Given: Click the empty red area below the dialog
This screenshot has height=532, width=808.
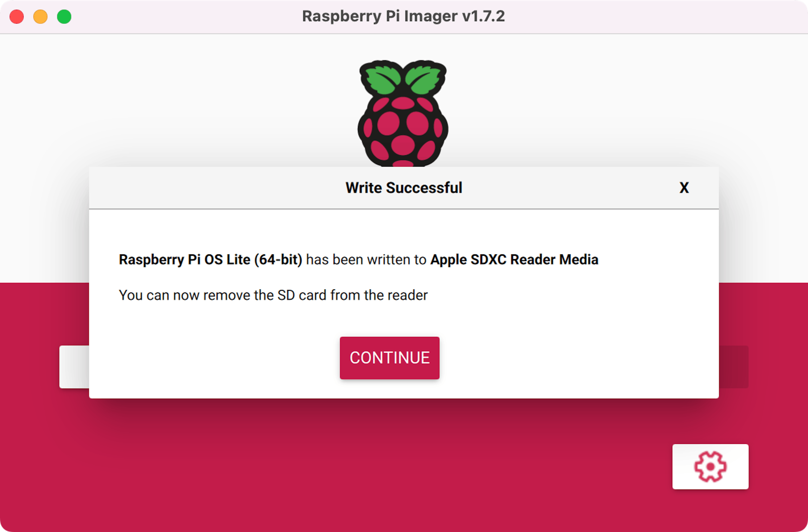Looking at the screenshot, I should coord(339,468).
